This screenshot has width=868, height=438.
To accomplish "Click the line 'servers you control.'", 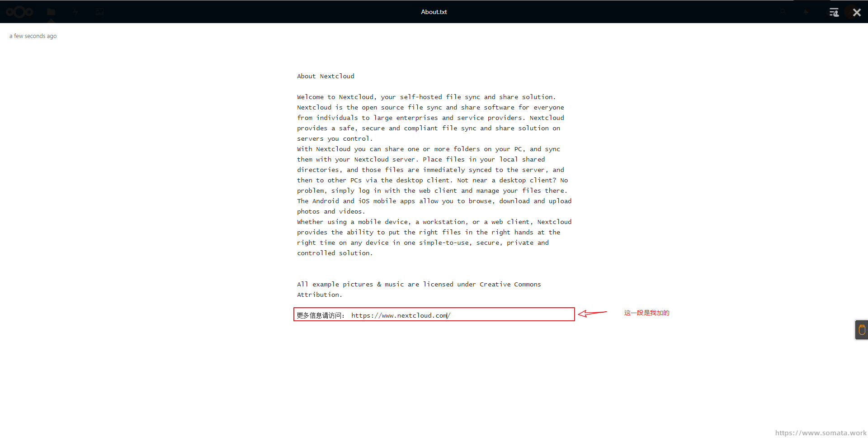I will (335, 138).
